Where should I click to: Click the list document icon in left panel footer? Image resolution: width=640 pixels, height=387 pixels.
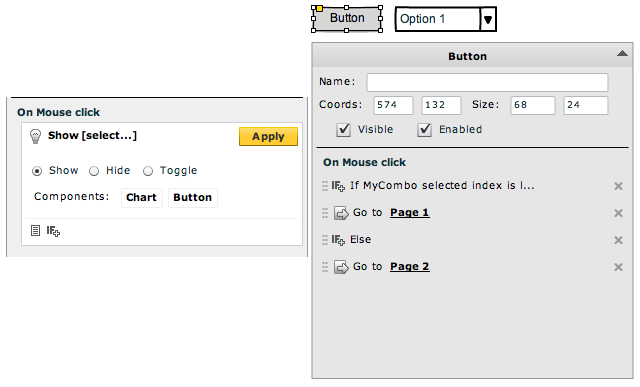[x=36, y=231]
